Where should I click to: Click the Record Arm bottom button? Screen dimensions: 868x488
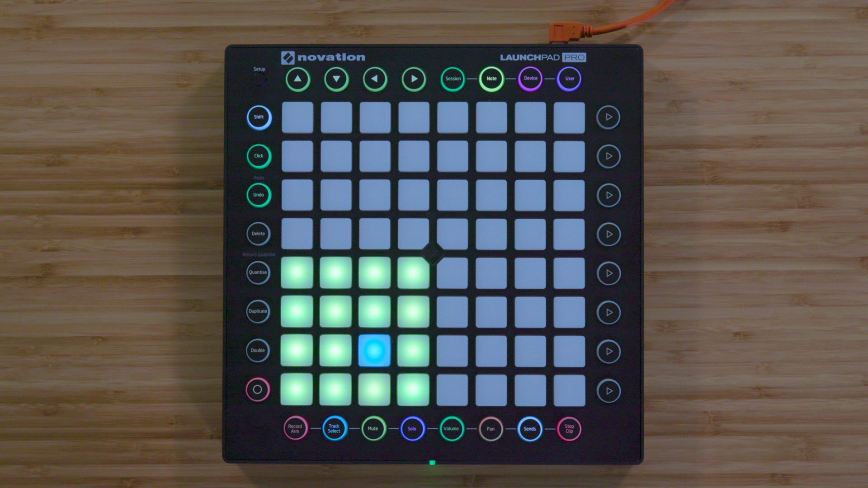(293, 428)
